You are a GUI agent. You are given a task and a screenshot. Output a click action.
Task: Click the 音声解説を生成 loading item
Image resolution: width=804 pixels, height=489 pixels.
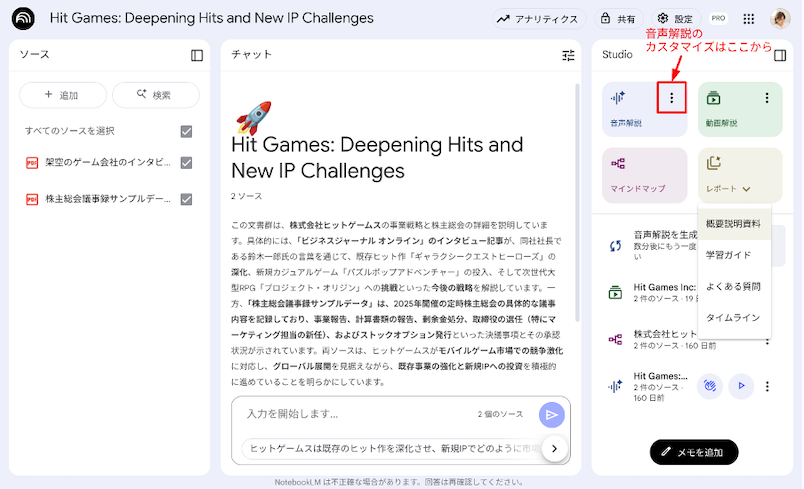pos(651,246)
